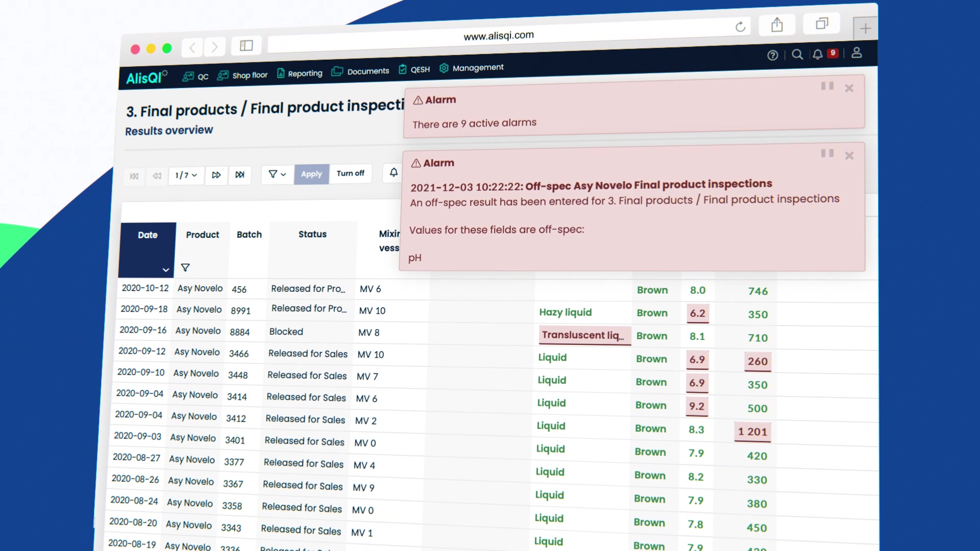Select the Shop floor icon
The height and width of the screenshot is (551, 980).
[223, 75]
